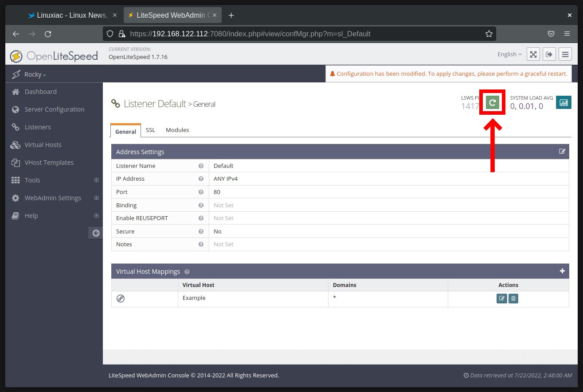The image size is (583, 392).
Task: Toggle full screen mode icon
Action: point(533,54)
